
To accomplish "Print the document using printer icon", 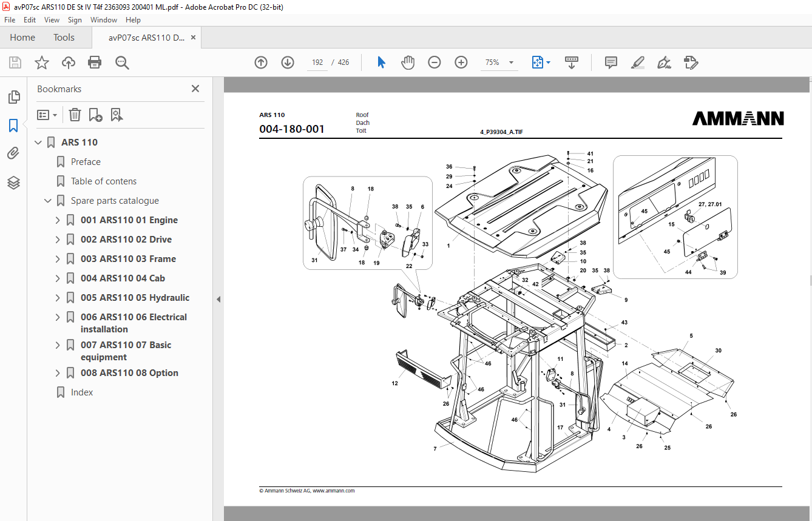I will point(95,62).
